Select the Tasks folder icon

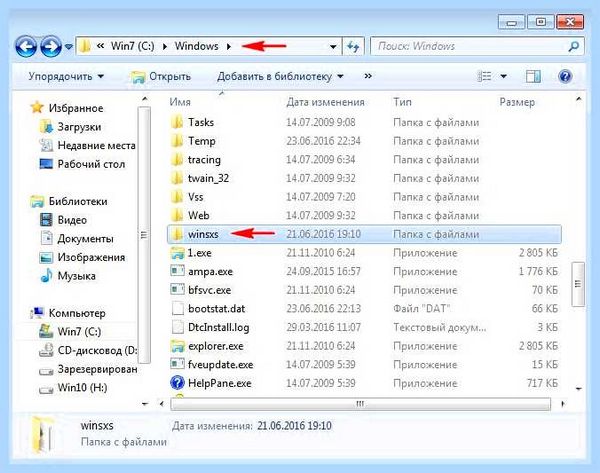pyautogui.click(x=177, y=122)
